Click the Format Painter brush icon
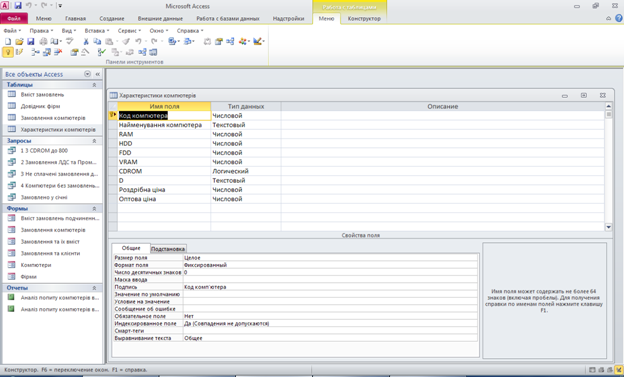 pos(126,41)
